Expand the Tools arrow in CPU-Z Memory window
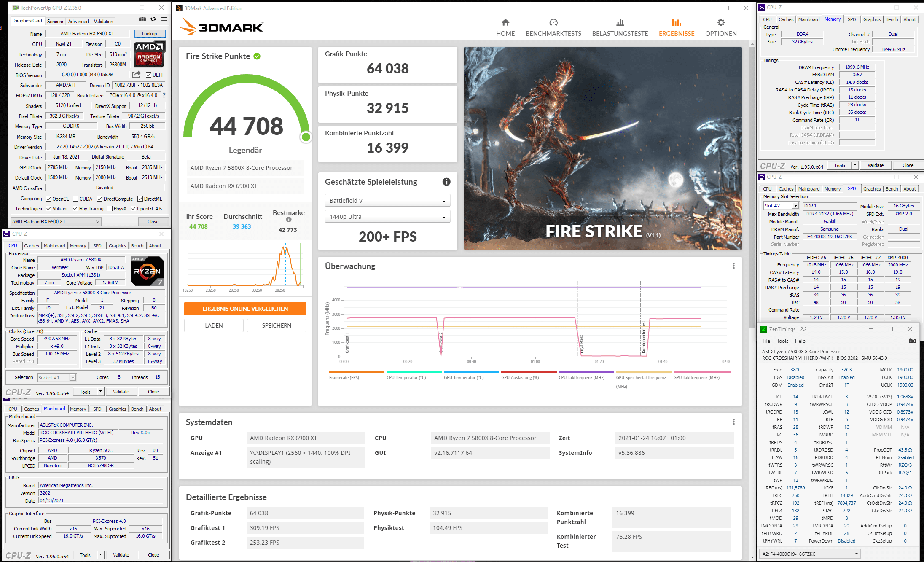Image resolution: width=924 pixels, height=562 pixels. pyautogui.click(x=855, y=165)
